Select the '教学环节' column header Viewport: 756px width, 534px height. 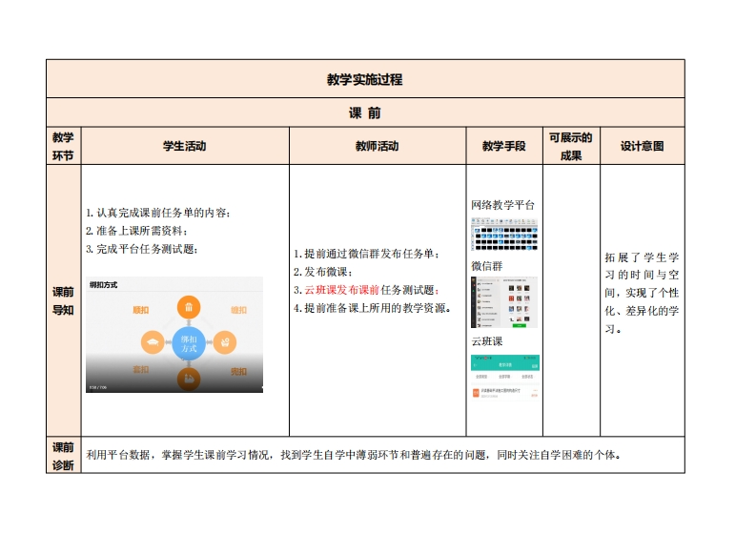point(63,146)
